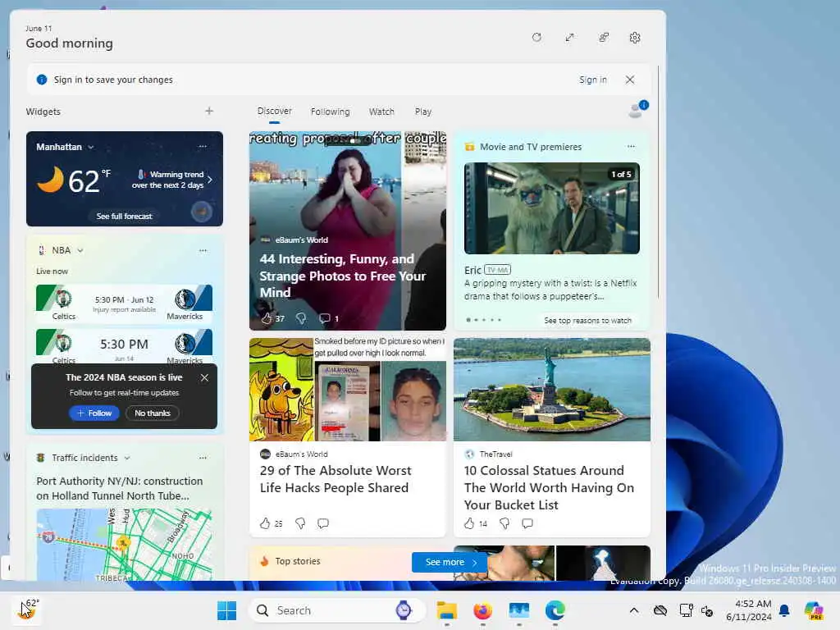The image size is (840, 630).
Task: Follow the 2024 NBA season
Action: pos(94,413)
